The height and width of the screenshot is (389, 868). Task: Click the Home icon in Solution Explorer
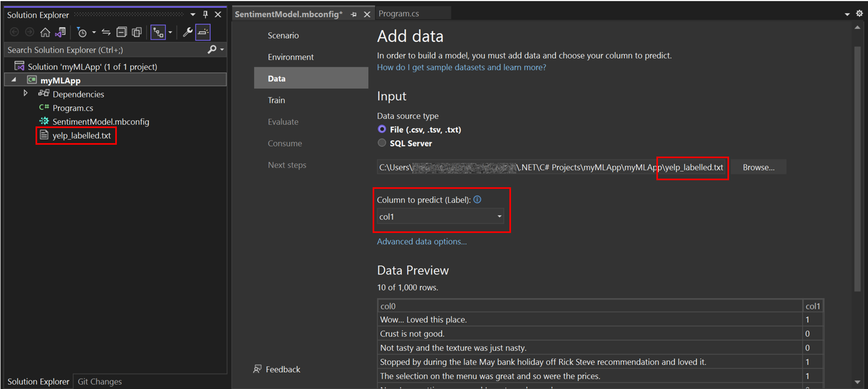[x=45, y=32]
